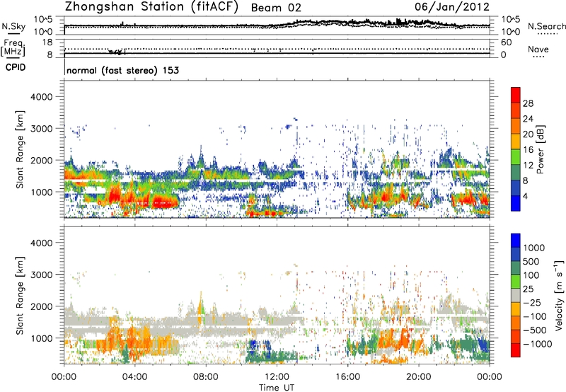Screen dimensions: 566x392
Task: Click the 'Beam 02' label
Action: [x=276, y=8]
